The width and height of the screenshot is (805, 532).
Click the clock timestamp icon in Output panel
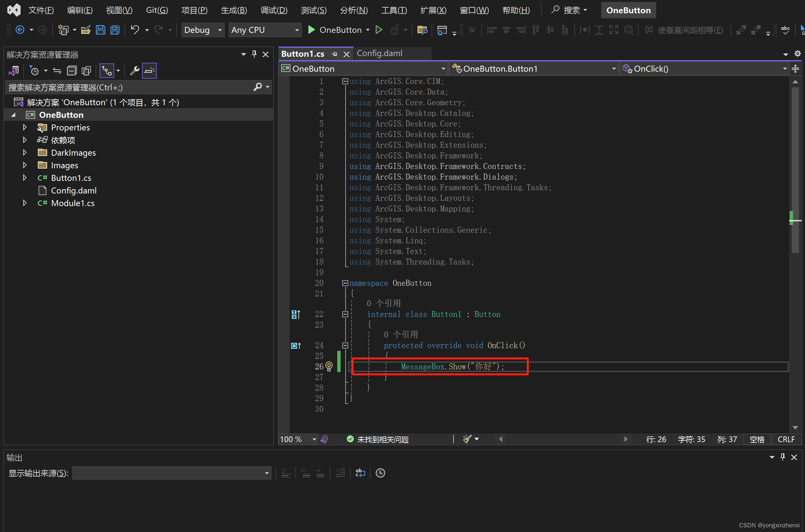[380, 473]
